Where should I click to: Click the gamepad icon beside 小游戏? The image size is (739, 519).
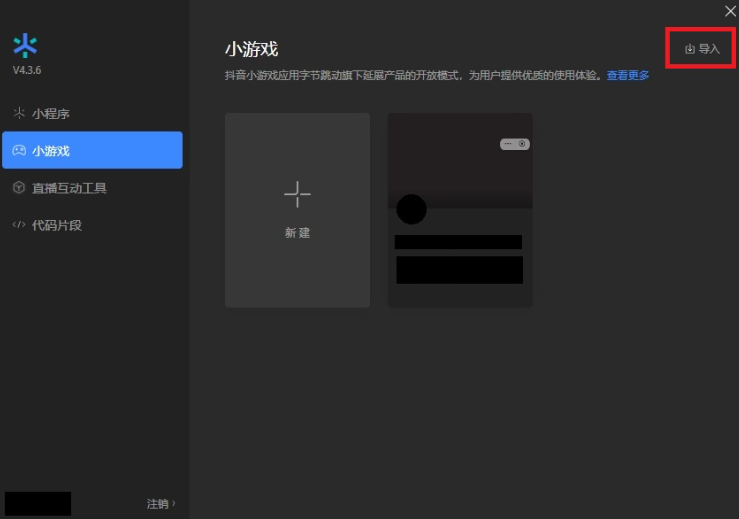coord(18,151)
